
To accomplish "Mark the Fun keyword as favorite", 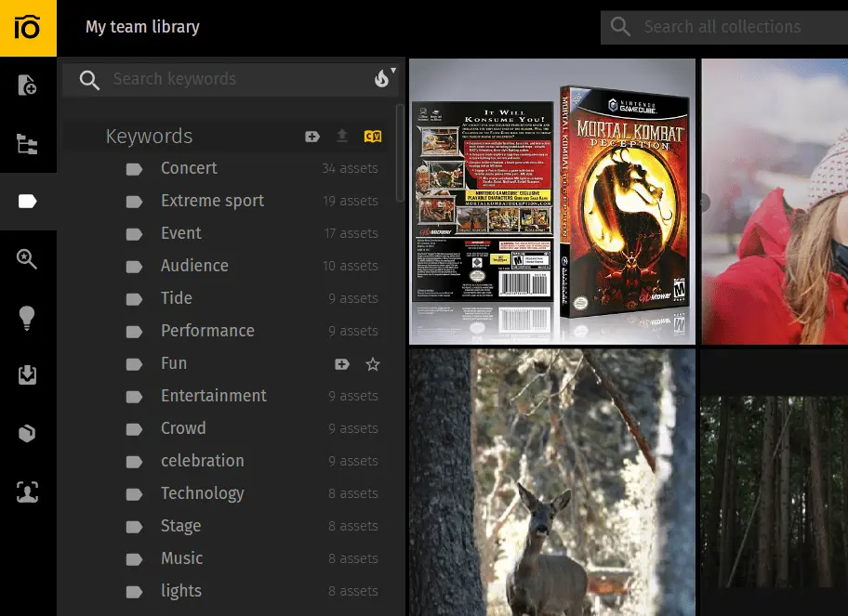I will pyautogui.click(x=373, y=364).
